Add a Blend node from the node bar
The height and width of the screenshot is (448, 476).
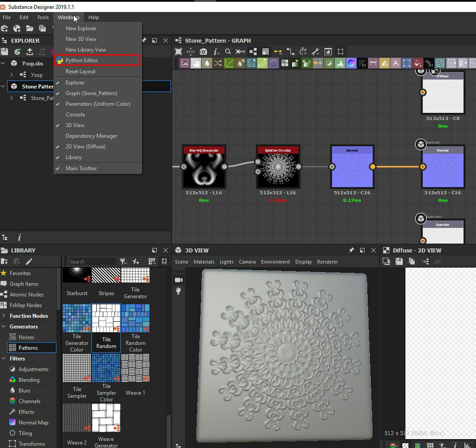click(196, 63)
